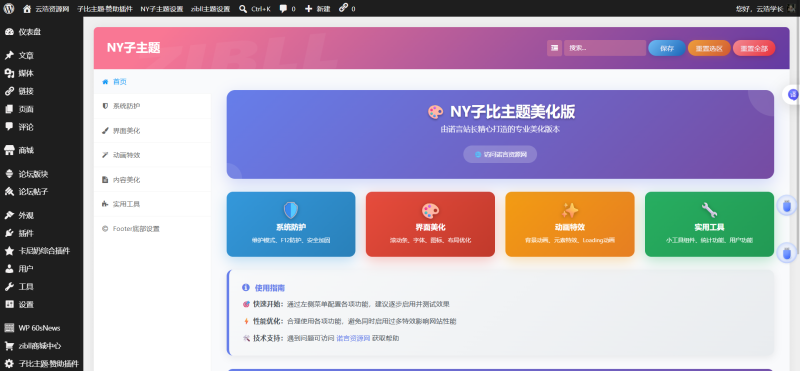This screenshot has height=371, width=800.
Task: Click the orange 重置选区 button
Action: coord(709,48)
